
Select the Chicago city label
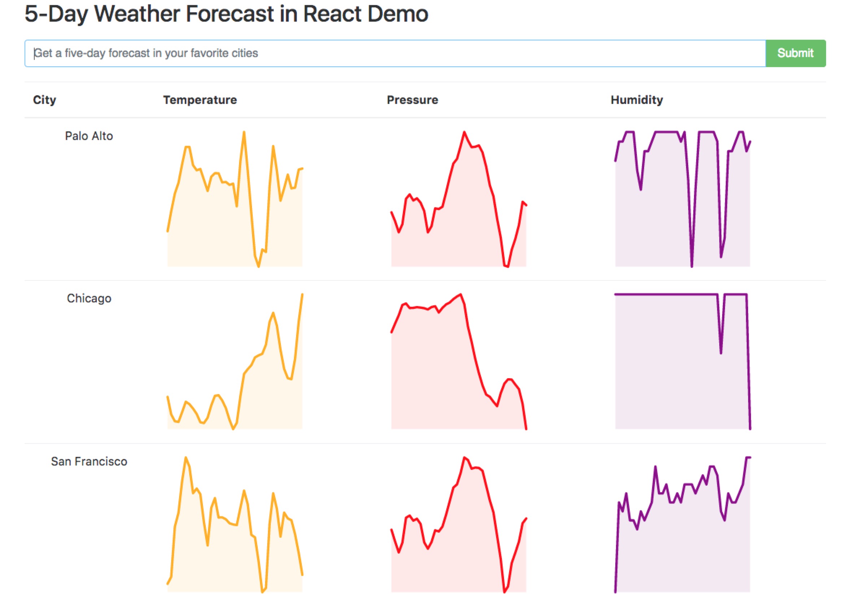point(89,298)
